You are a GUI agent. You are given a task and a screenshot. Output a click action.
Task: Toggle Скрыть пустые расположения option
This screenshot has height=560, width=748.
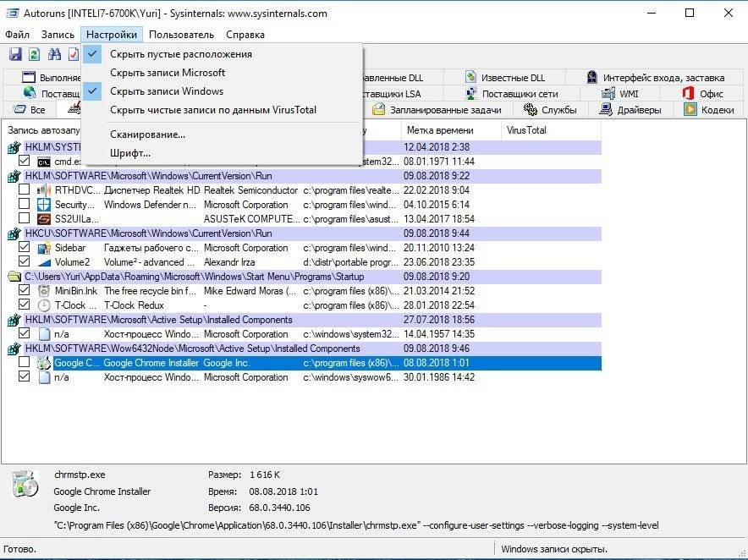(222, 54)
